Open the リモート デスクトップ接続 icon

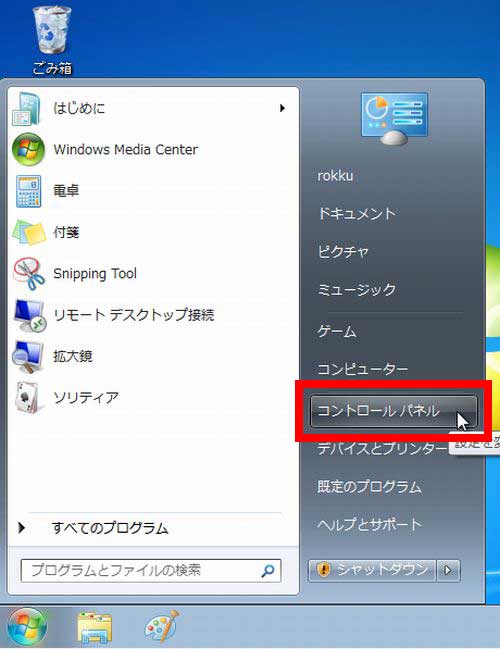click(28, 315)
